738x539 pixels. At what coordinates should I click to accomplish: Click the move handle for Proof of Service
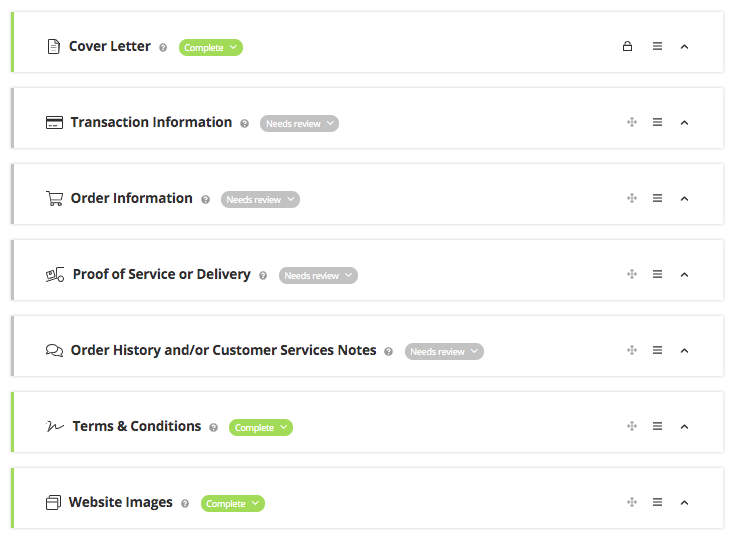[x=632, y=274]
